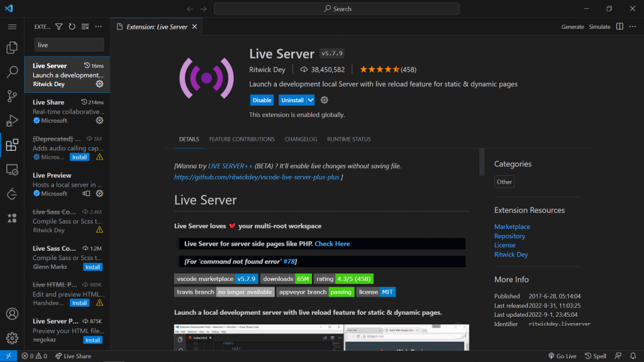Open the Accounts icon
Viewport: 644px width, 362px height.
pyautogui.click(x=12, y=314)
